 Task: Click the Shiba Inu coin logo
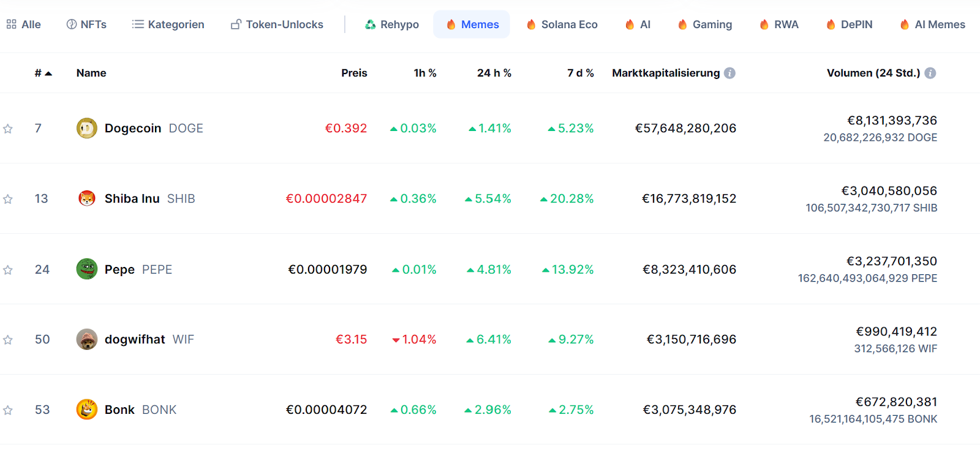click(87, 198)
